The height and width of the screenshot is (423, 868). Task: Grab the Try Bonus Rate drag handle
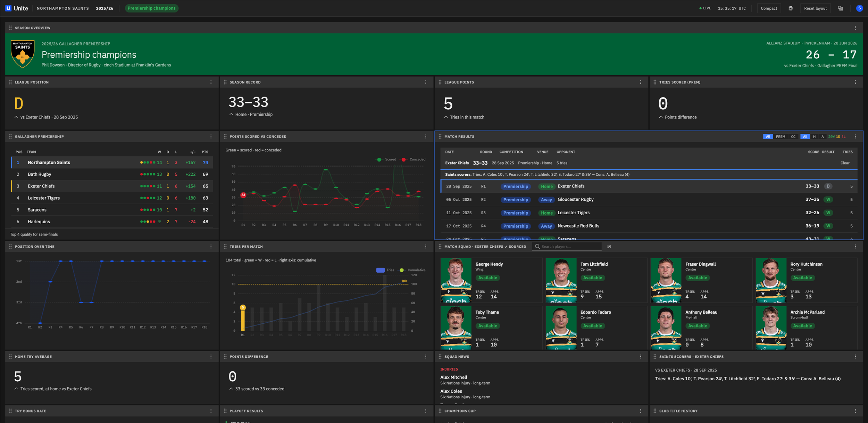tap(10, 411)
